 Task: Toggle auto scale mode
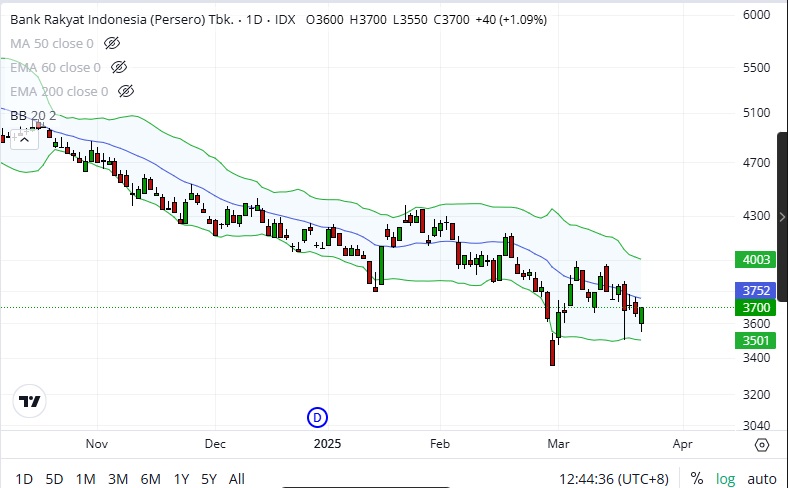(762, 479)
